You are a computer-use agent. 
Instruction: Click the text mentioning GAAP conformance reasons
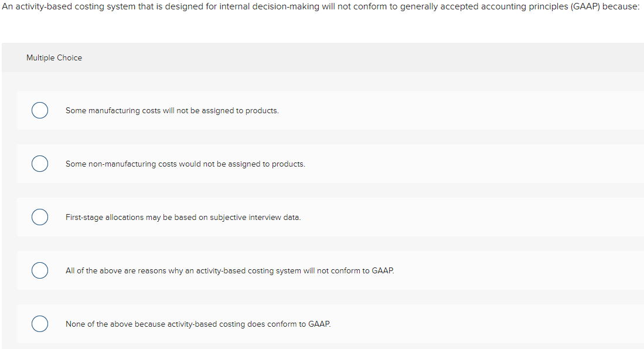pos(230,270)
